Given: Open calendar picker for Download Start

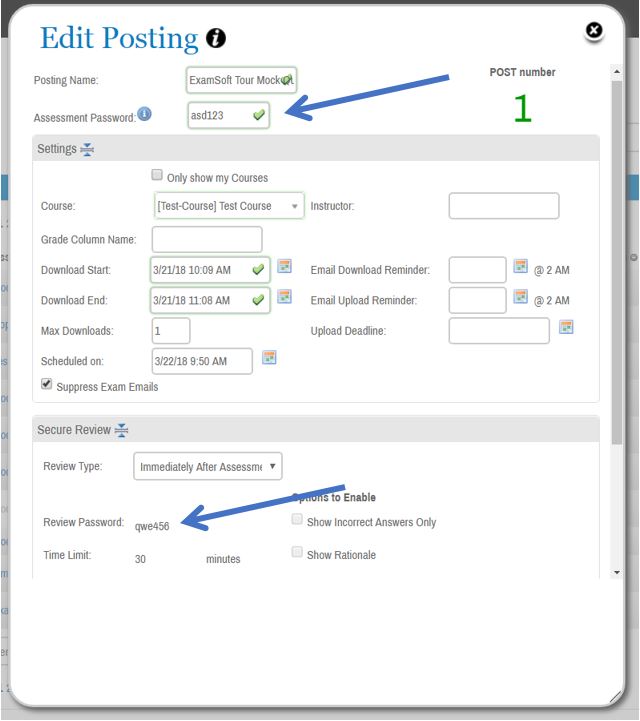Looking at the screenshot, I should click(x=284, y=267).
